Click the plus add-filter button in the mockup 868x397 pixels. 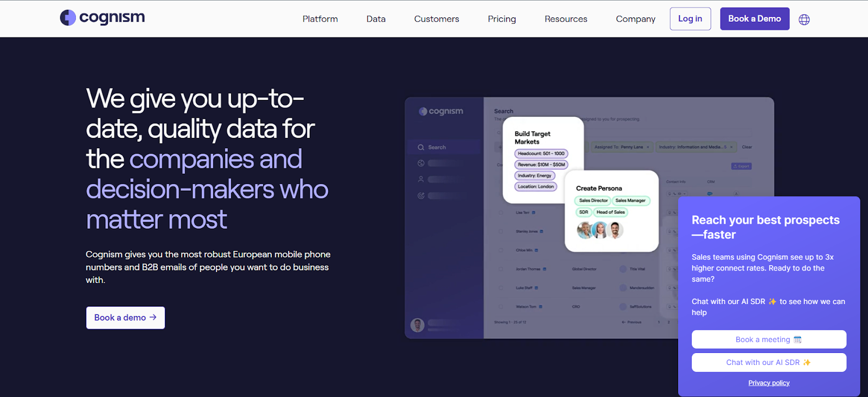click(500, 147)
